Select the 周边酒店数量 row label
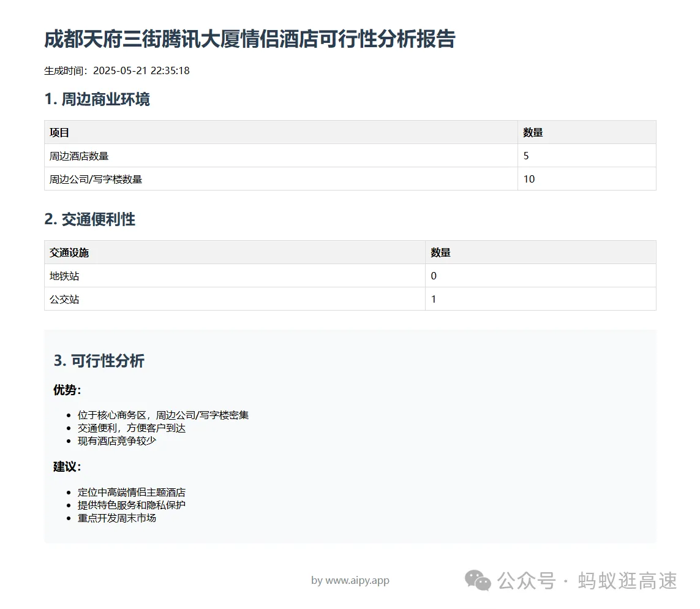700x609 pixels. pos(78,156)
